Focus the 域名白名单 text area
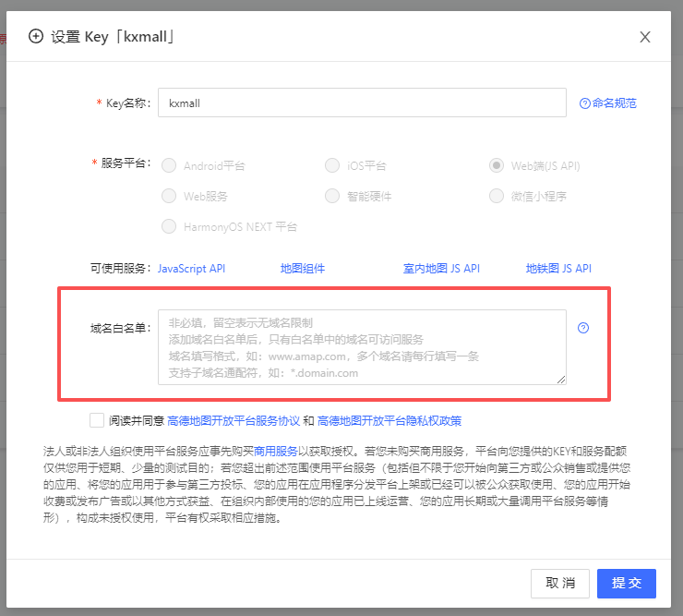The height and width of the screenshot is (616, 683). pyautogui.click(x=362, y=347)
